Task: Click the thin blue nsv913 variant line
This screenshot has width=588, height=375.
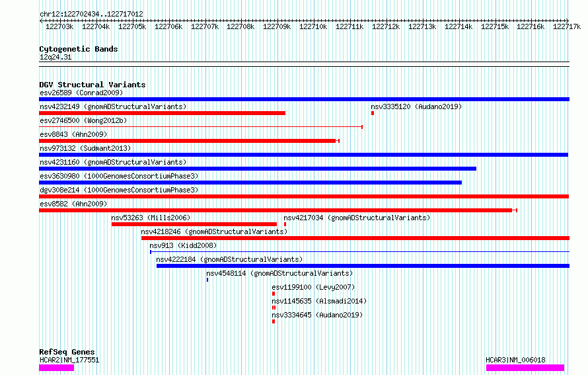Action: click(x=359, y=252)
